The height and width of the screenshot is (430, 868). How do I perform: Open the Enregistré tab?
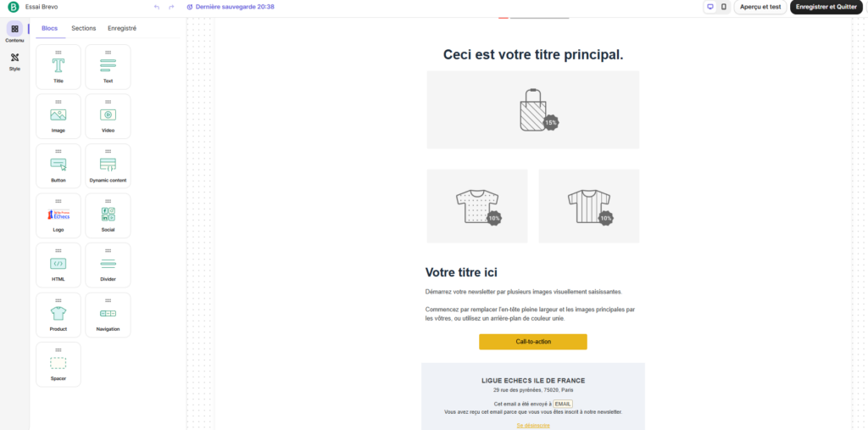tap(122, 28)
